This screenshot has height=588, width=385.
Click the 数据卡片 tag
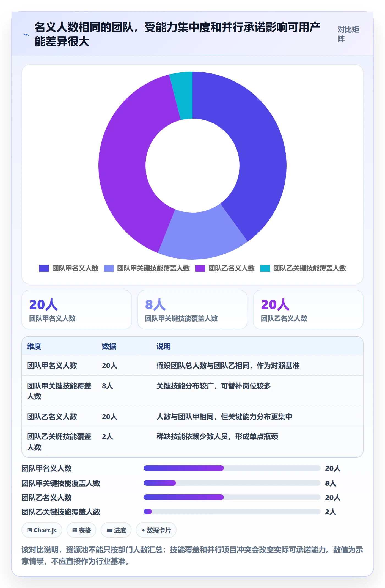pos(156,530)
